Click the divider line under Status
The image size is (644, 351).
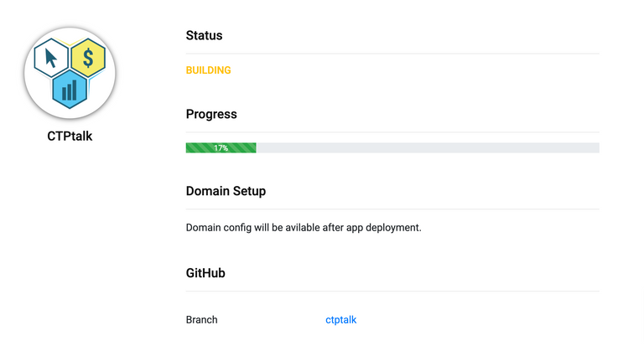point(392,54)
